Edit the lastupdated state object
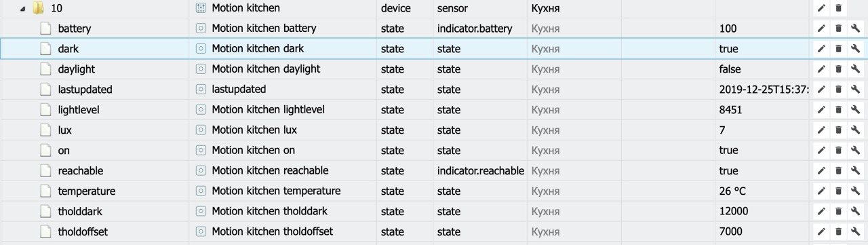The width and height of the screenshot is (868, 245). tap(821, 90)
